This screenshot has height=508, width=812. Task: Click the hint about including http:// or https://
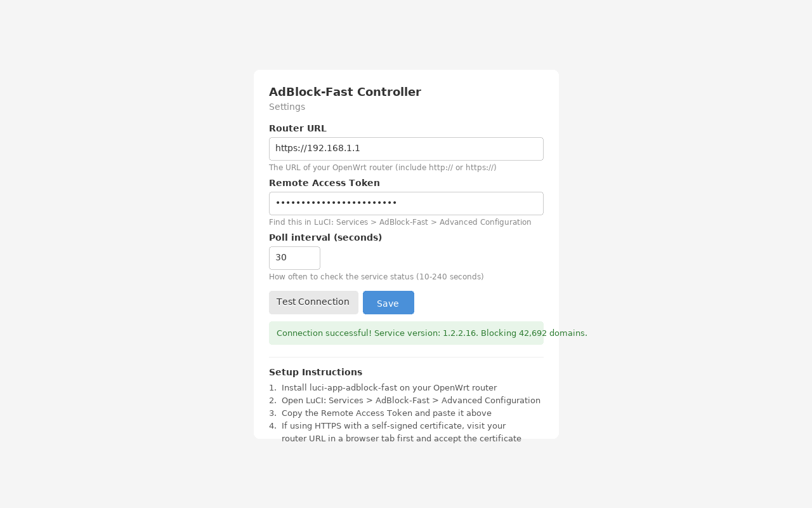tap(383, 168)
